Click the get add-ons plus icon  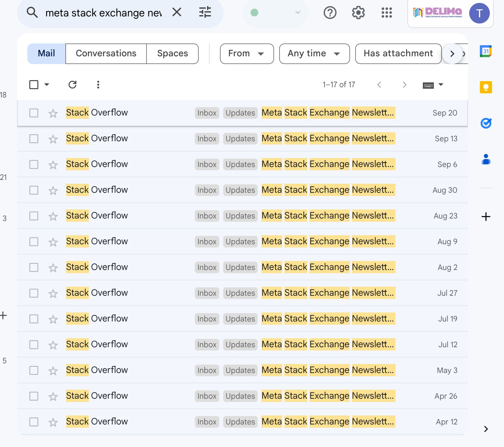point(486,217)
